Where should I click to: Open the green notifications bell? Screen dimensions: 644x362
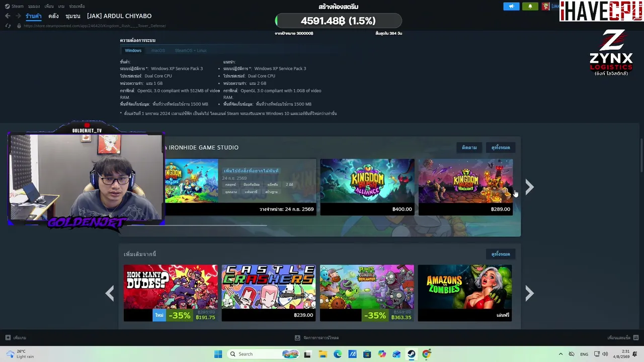[530, 6]
